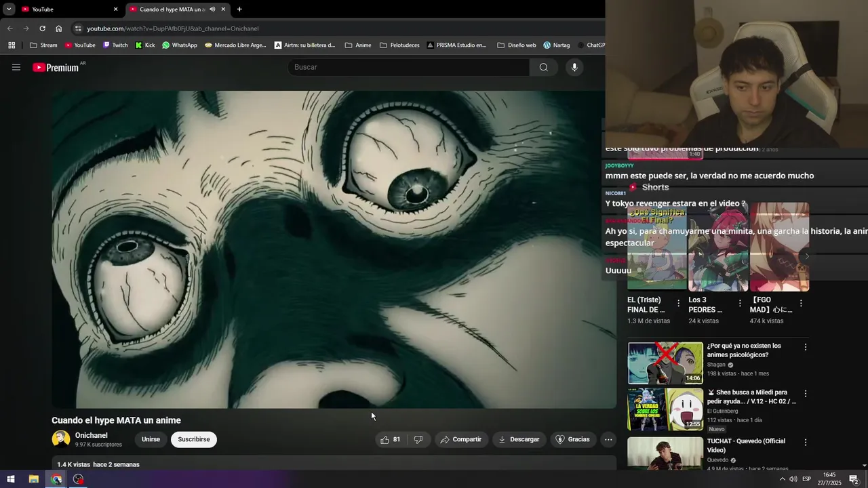Open the Airtm bookmark
The height and width of the screenshot is (488, 868).
pos(305,45)
